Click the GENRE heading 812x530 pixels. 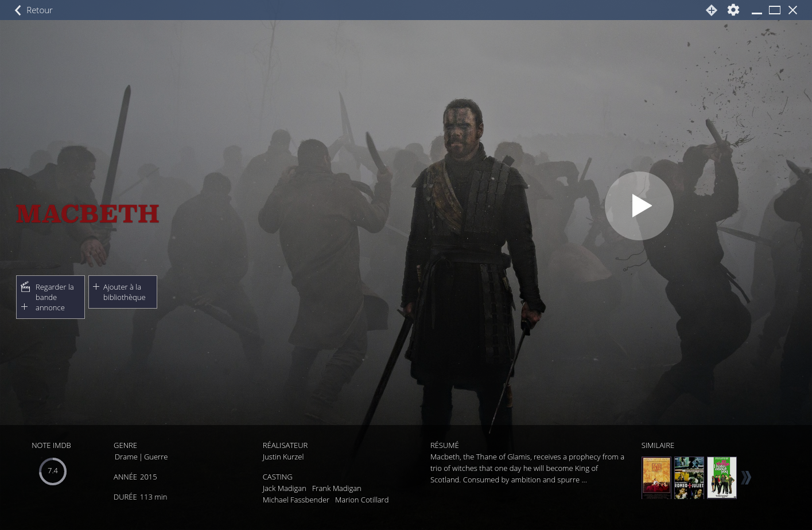tap(125, 446)
